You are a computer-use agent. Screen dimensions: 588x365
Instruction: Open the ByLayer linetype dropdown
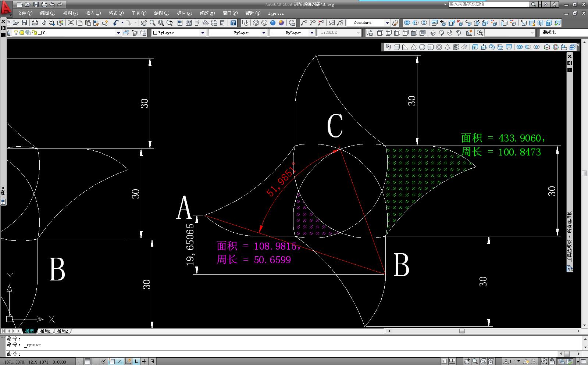(264, 33)
